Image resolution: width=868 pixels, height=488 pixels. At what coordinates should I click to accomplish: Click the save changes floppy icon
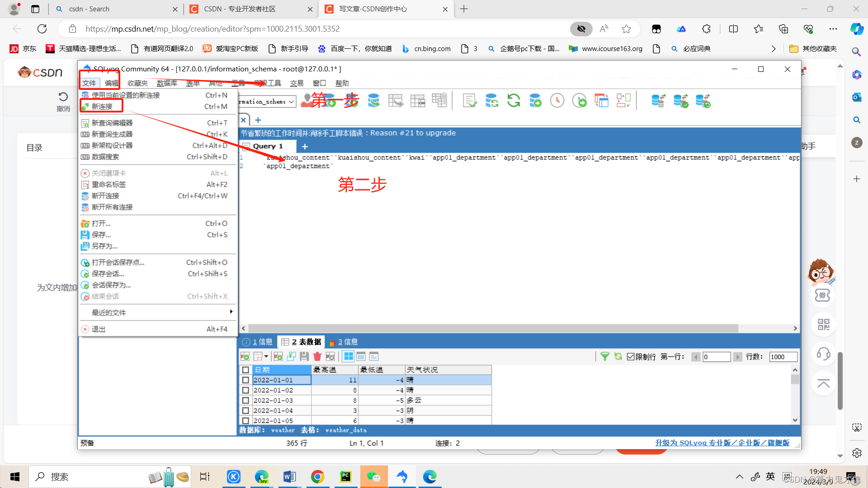pyautogui.click(x=304, y=357)
